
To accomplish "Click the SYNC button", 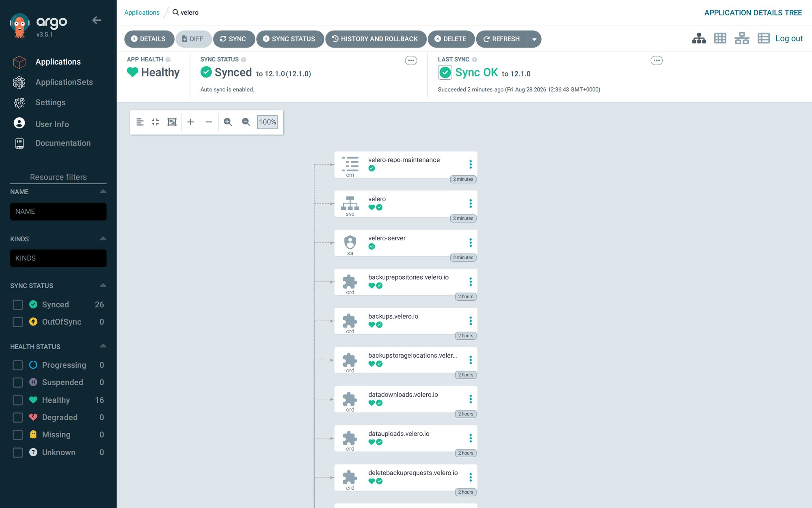I will [x=234, y=39].
